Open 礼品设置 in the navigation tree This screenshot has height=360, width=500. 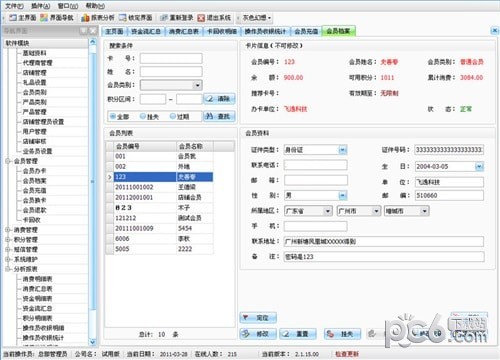pyautogui.click(x=34, y=82)
